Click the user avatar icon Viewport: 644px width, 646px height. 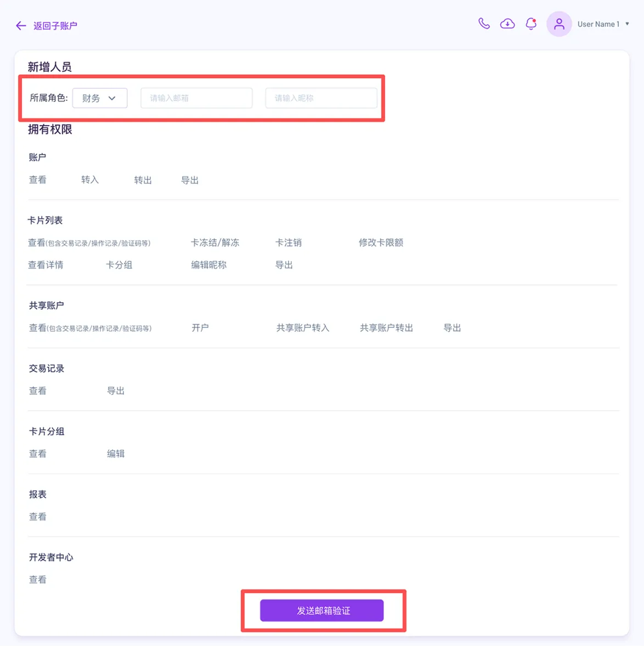[559, 24]
